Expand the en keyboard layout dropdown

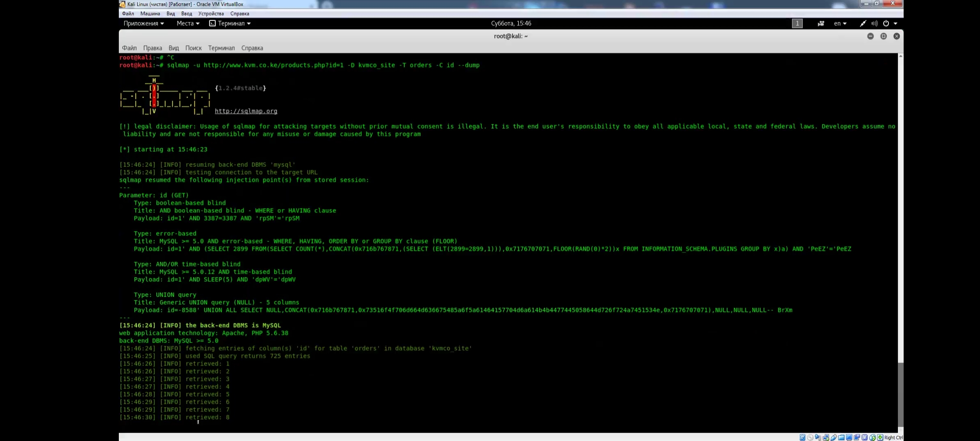[x=840, y=24]
